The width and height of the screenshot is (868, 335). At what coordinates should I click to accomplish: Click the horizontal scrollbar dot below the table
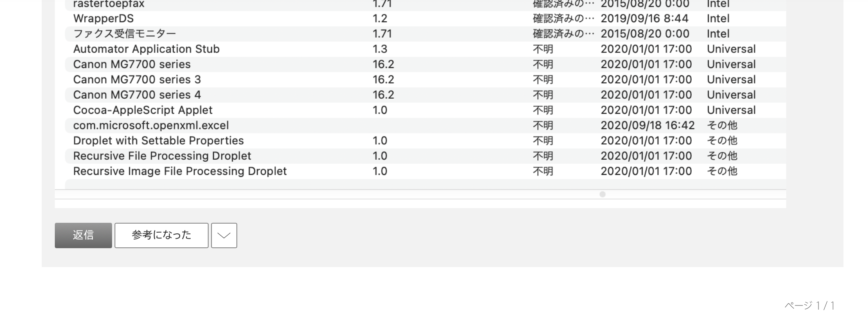[x=602, y=194]
